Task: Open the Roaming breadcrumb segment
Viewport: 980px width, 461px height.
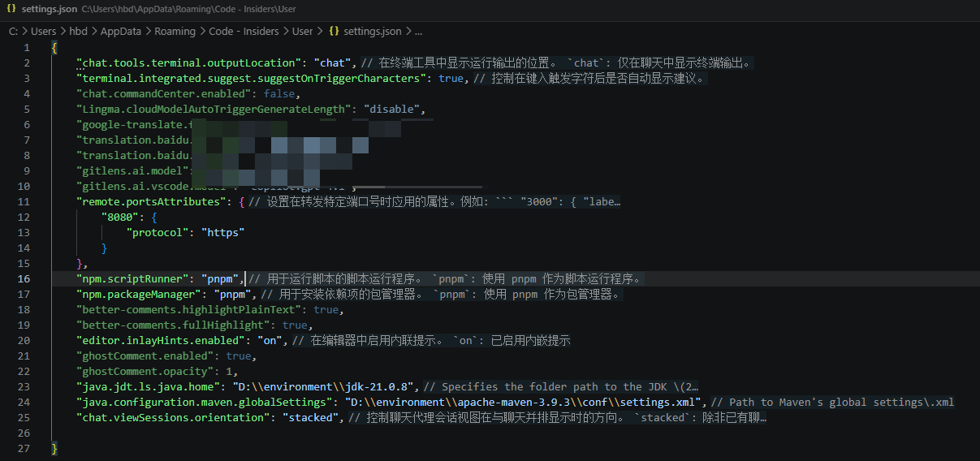Action: coord(175,32)
